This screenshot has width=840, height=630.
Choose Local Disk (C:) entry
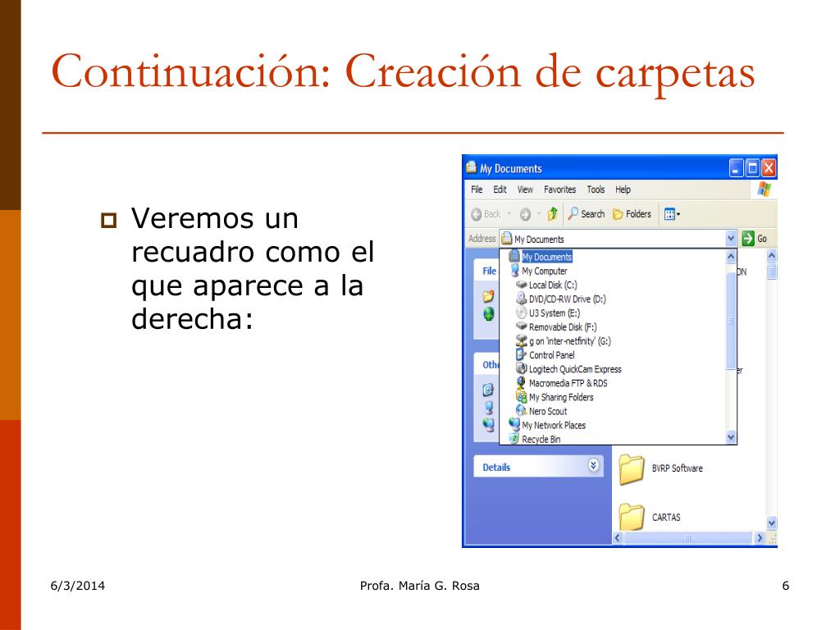[x=553, y=285]
